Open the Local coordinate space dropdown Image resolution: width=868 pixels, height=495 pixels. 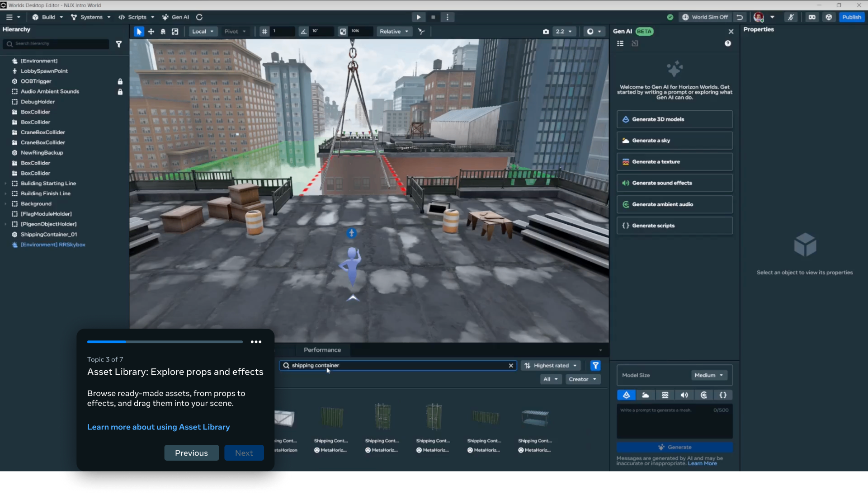[x=203, y=32]
